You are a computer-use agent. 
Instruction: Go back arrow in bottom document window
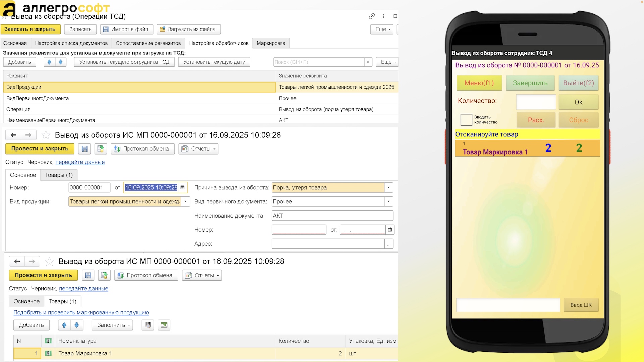(x=17, y=261)
